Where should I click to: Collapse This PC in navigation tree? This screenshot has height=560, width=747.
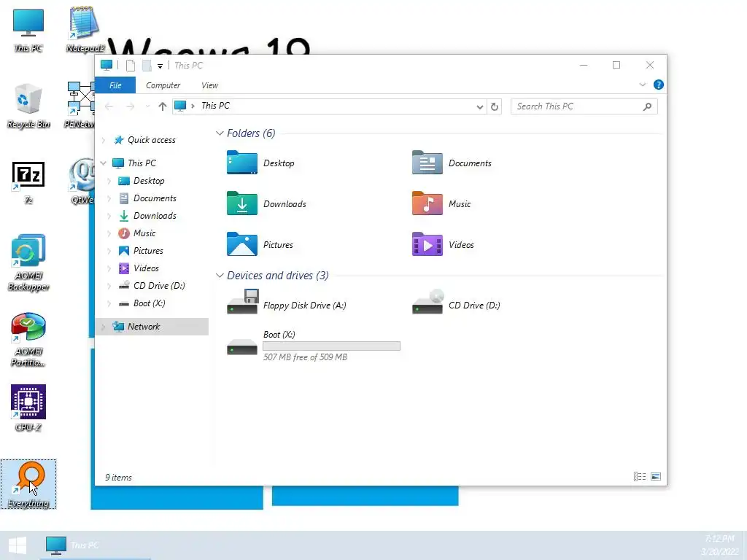pos(104,163)
